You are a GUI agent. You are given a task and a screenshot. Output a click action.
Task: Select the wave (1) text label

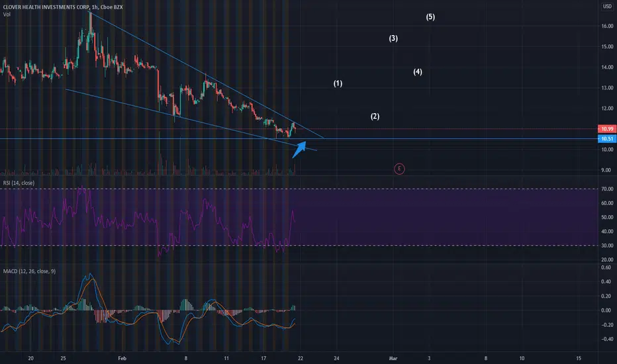click(x=338, y=83)
